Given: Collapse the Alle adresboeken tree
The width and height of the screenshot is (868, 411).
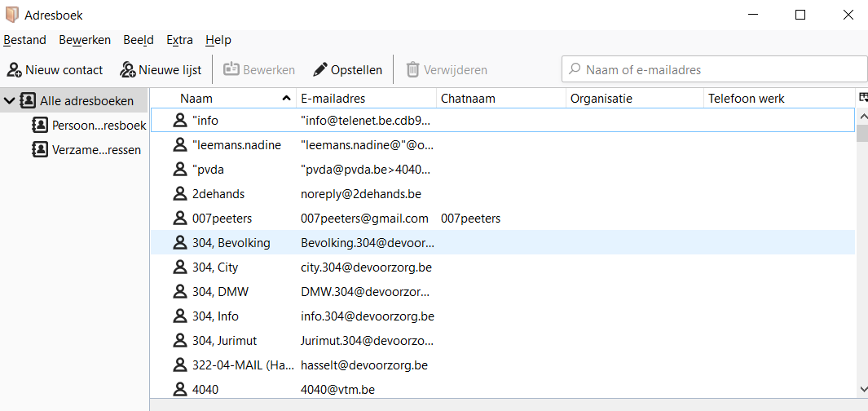Looking at the screenshot, I should [x=9, y=100].
